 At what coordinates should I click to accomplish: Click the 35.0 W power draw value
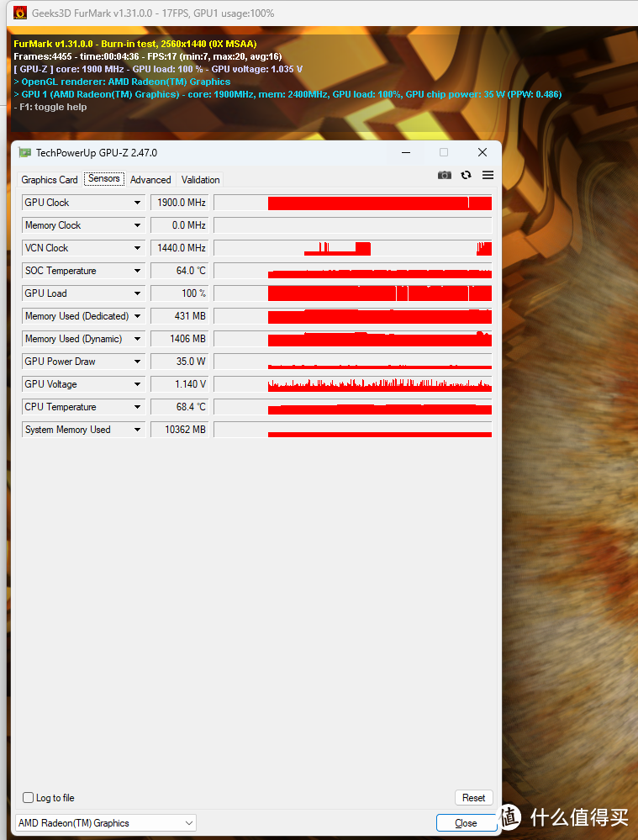pos(179,362)
